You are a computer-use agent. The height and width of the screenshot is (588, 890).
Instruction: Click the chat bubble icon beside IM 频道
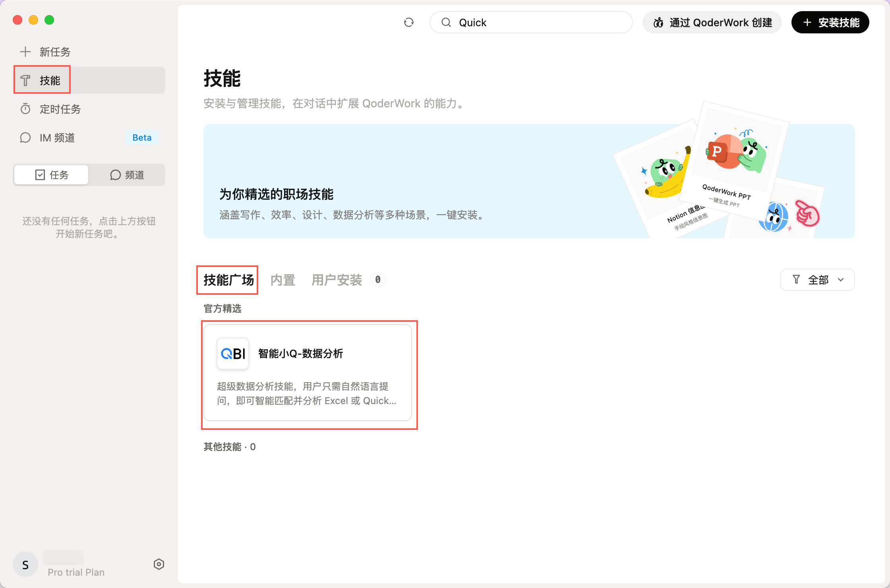coord(25,137)
